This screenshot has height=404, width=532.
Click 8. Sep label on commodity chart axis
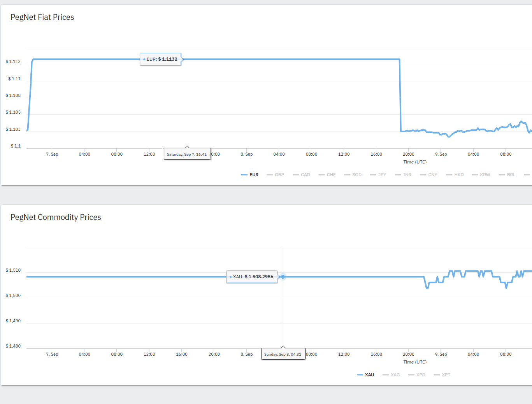(247, 354)
